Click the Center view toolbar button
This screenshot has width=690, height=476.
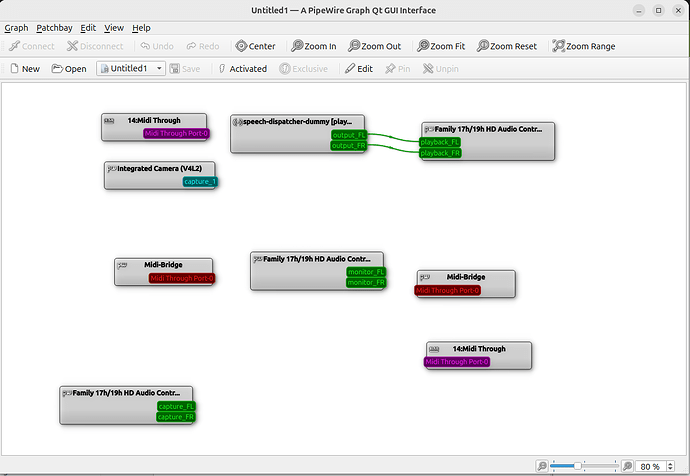[x=255, y=46]
